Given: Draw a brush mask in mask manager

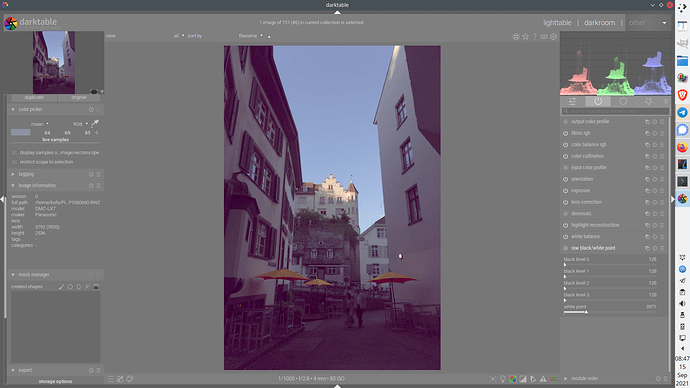Looking at the screenshot, I should click(x=61, y=286).
